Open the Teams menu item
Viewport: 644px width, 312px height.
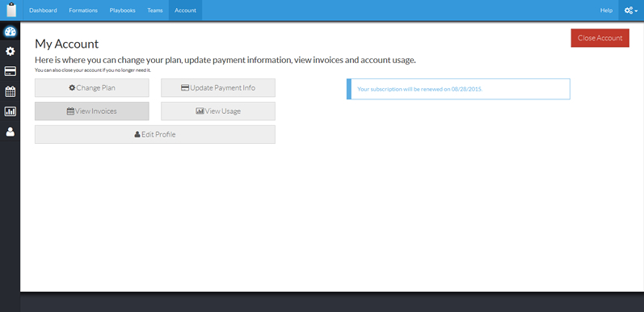tap(155, 11)
